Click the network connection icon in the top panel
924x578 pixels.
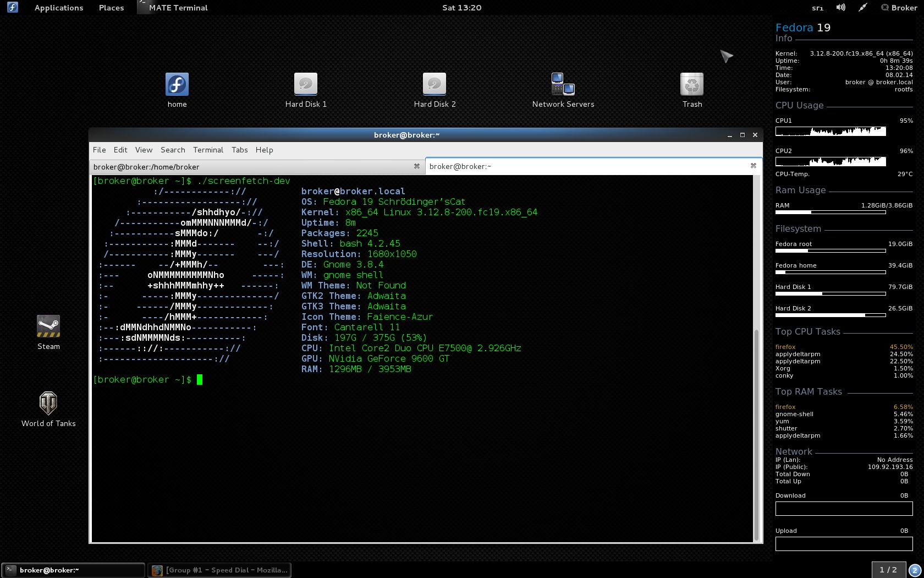pyautogui.click(x=863, y=8)
